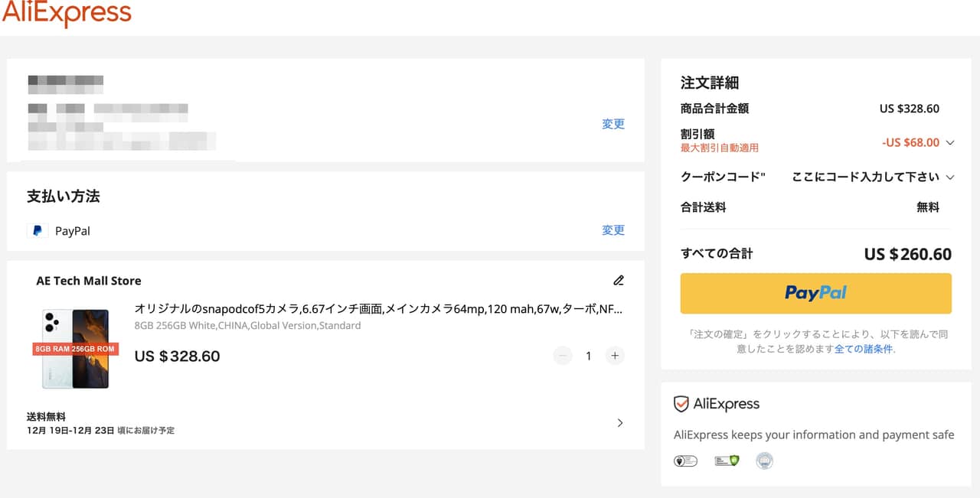Click the round blue seal badge

point(764,461)
